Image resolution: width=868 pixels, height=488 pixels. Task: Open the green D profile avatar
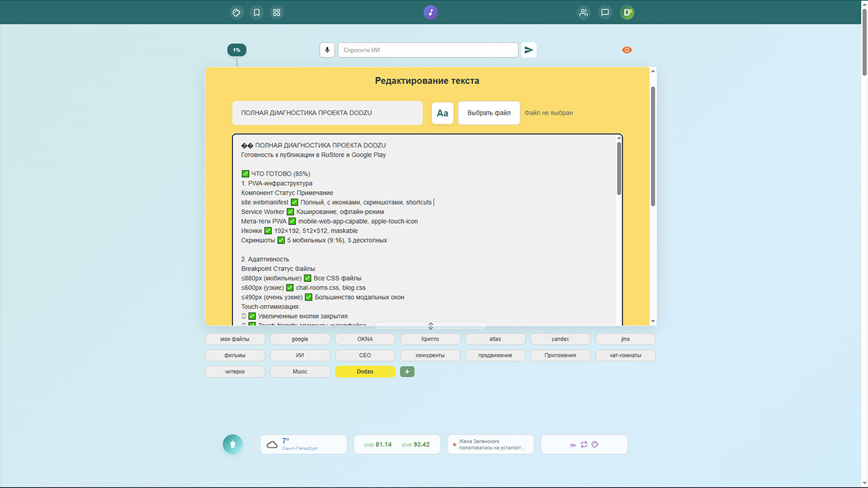click(627, 12)
